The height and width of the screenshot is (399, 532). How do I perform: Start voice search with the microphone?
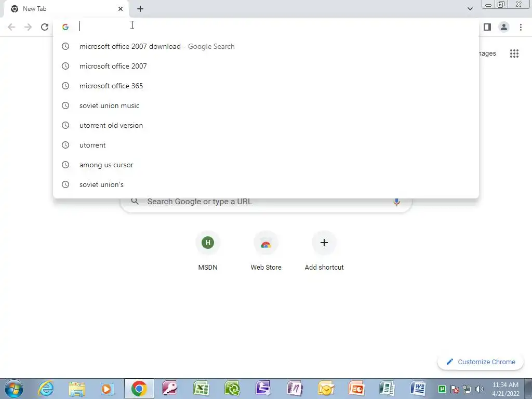(x=396, y=202)
